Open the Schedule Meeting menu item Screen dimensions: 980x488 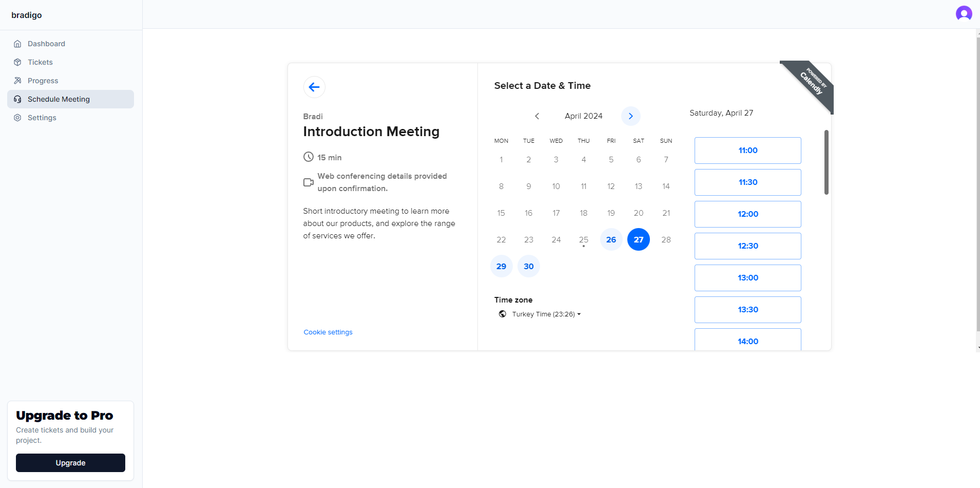coord(70,99)
